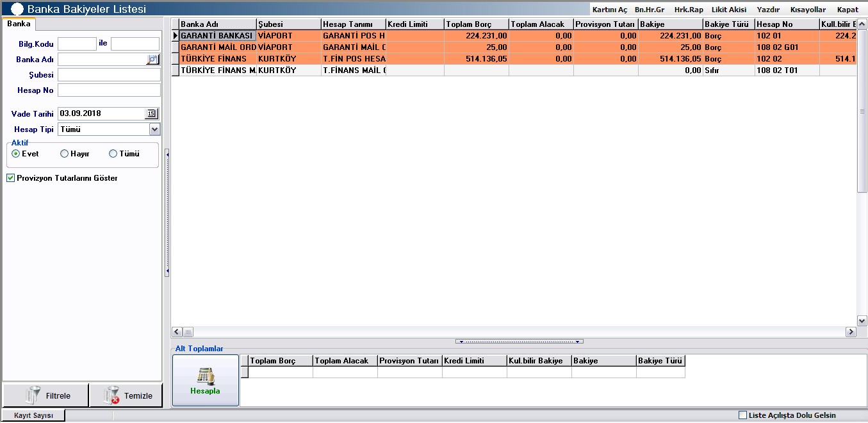Click the Sıfır Bakiye Türü cell
The height and width of the screenshot is (423, 868).
[729, 70]
